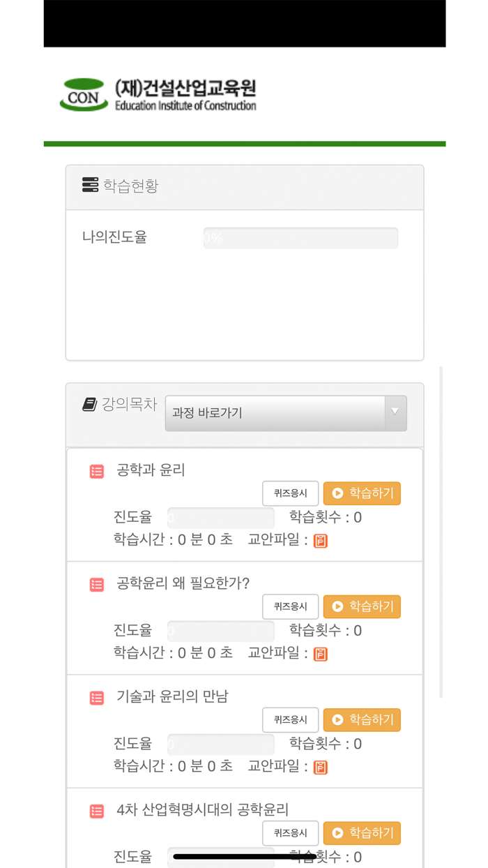Click the 나의진도율 progress bar
This screenshot has width=488, height=868.
click(x=300, y=237)
